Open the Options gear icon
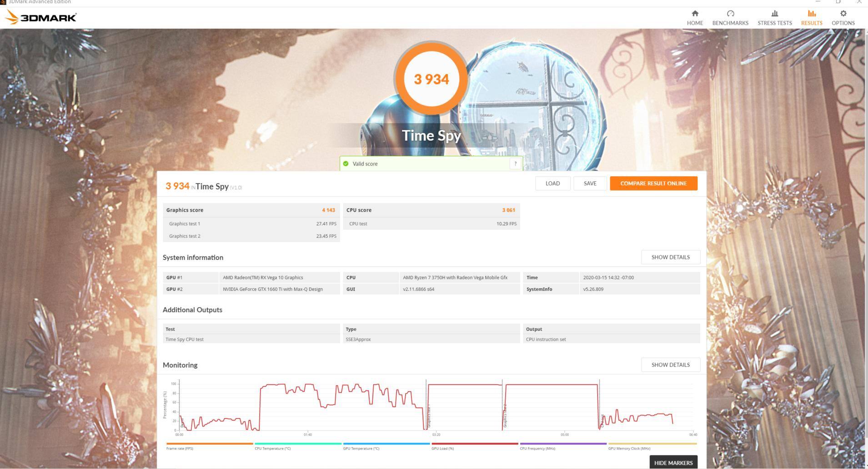 [843, 14]
